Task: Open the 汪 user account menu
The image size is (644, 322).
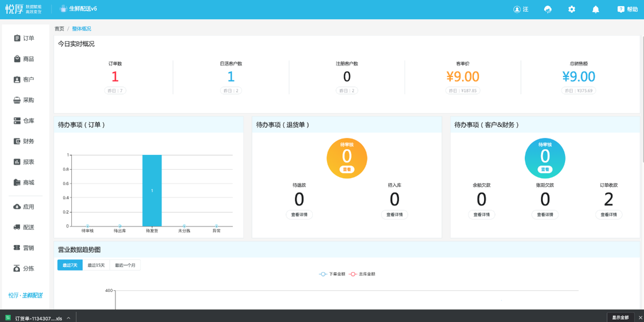Action: tap(521, 9)
